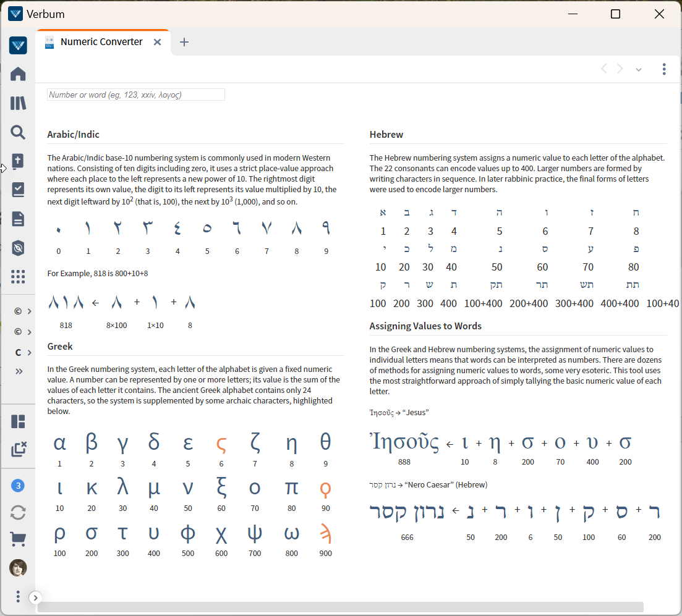The height and width of the screenshot is (616, 682).
Task: Open the Tools grid icon
Action: (18, 276)
